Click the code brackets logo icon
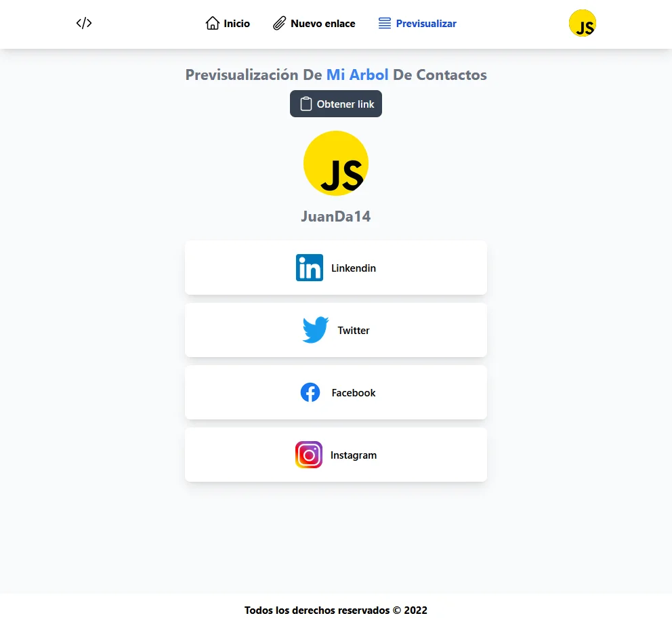The height and width of the screenshot is (622, 672). pyautogui.click(x=84, y=23)
